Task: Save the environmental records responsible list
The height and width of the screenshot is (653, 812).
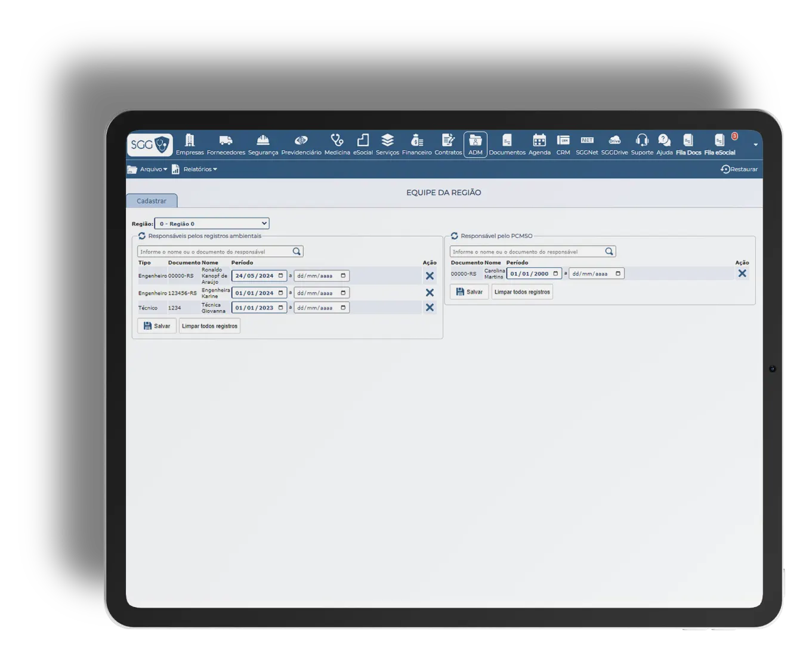Action: pos(157,326)
